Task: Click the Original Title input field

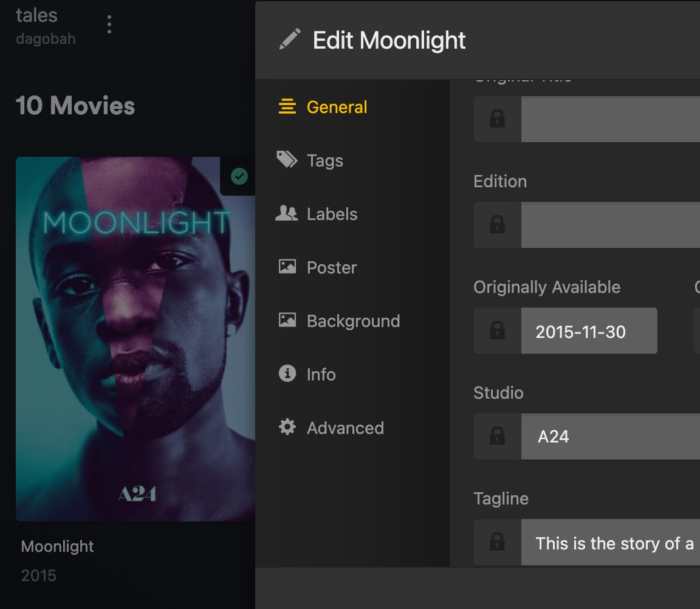Action: 610,119
